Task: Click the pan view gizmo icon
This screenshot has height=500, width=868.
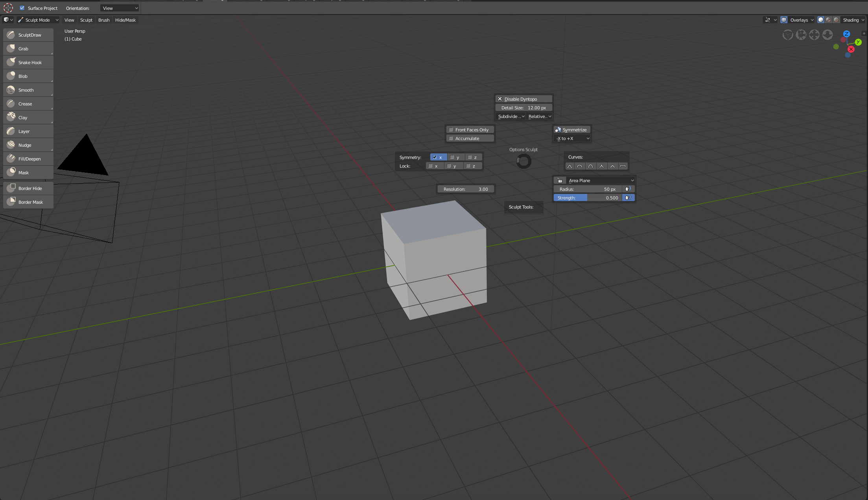Action: click(x=814, y=35)
